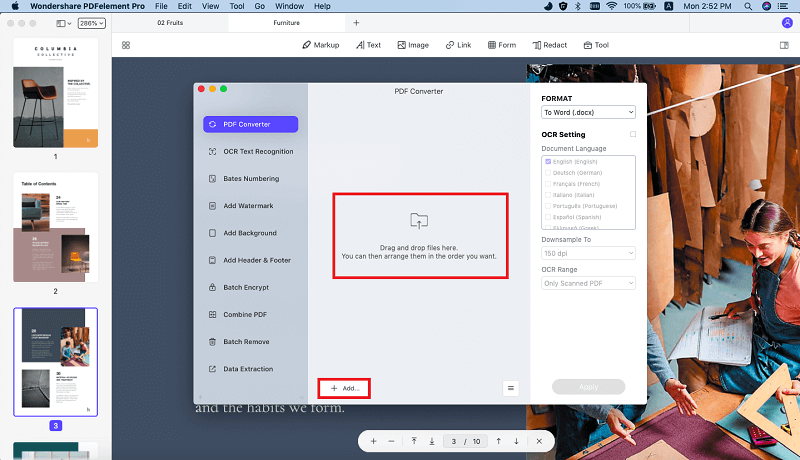Open the Apple menu

[x=15, y=6]
